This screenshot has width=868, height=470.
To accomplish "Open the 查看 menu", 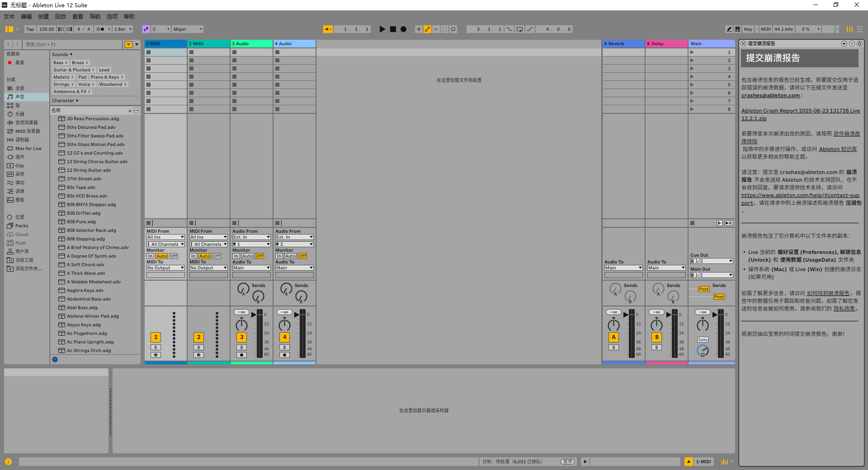I will 78,17.
